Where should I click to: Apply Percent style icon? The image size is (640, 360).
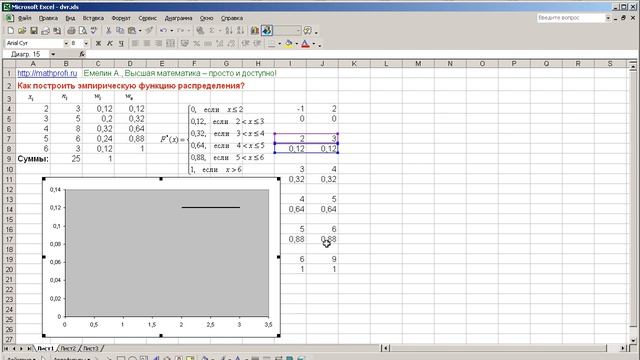pyautogui.click(x=196, y=43)
